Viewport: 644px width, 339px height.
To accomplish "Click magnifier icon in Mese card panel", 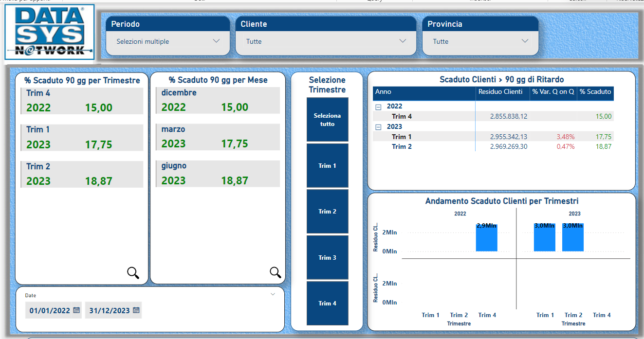I will point(276,273).
